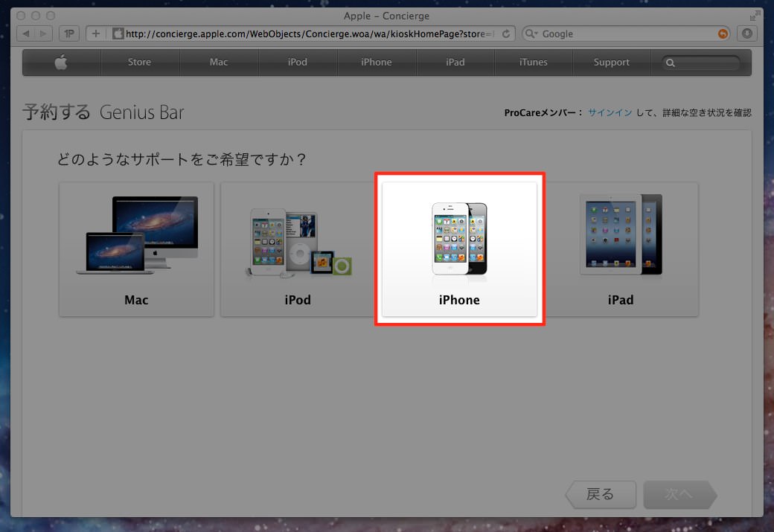Image resolution: width=774 pixels, height=532 pixels.
Task: Click the 戻る back button
Action: 601,494
